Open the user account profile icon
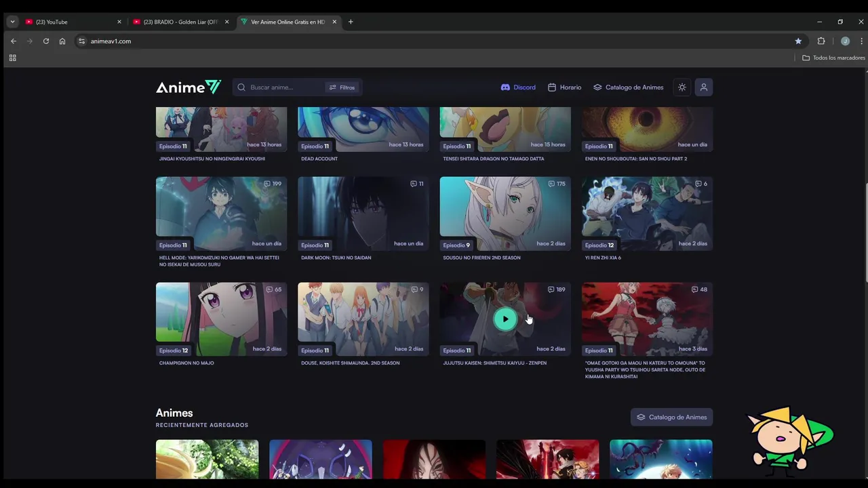Image resolution: width=868 pixels, height=488 pixels. (x=704, y=87)
